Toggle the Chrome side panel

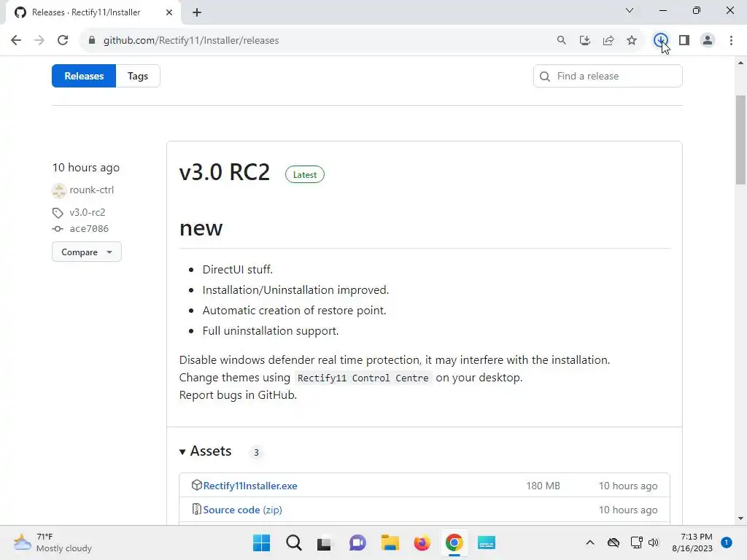(684, 41)
